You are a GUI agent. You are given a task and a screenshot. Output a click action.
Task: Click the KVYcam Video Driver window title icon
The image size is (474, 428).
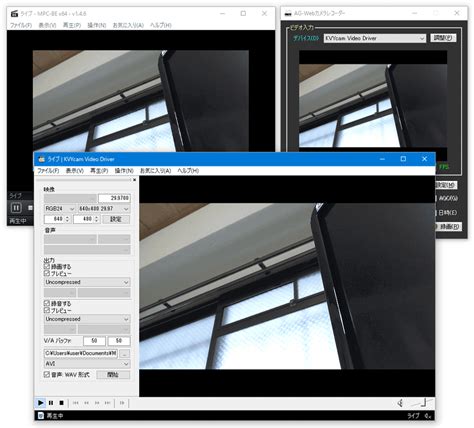point(42,159)
